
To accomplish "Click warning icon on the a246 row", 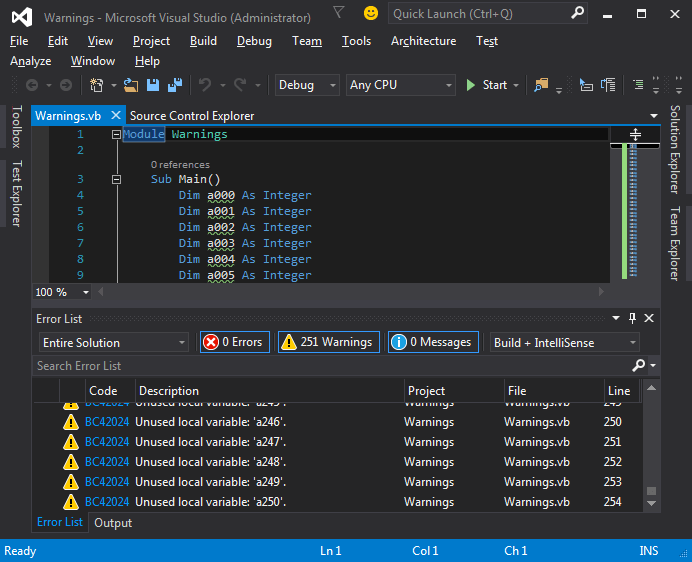I will click(x=71, y=422).
